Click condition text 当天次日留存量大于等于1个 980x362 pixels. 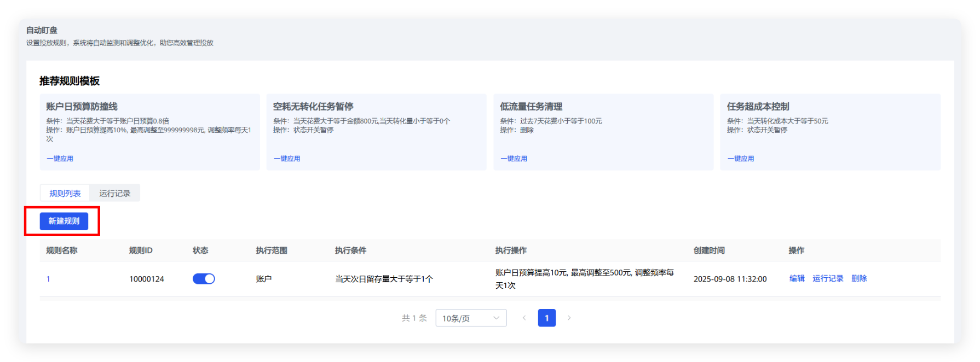click(384, 279)
